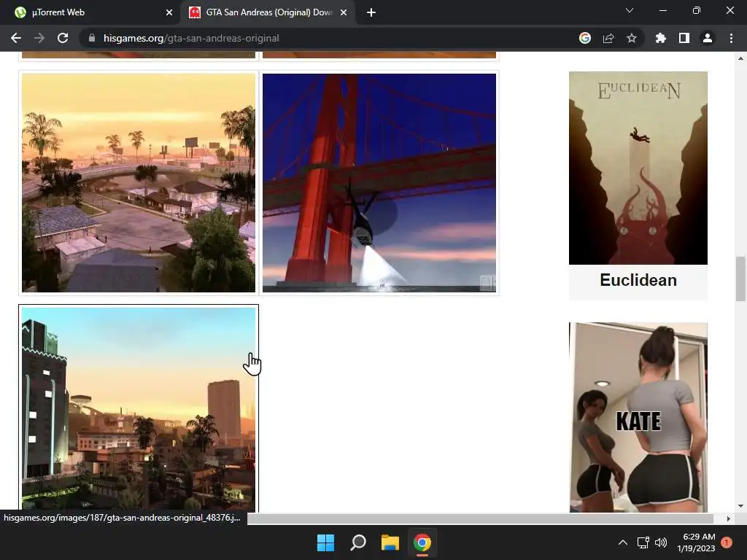The width and height of the screenshot is (747, 560).
Task: Click the horizontal scroll right arrow
Action: [728, 518]
